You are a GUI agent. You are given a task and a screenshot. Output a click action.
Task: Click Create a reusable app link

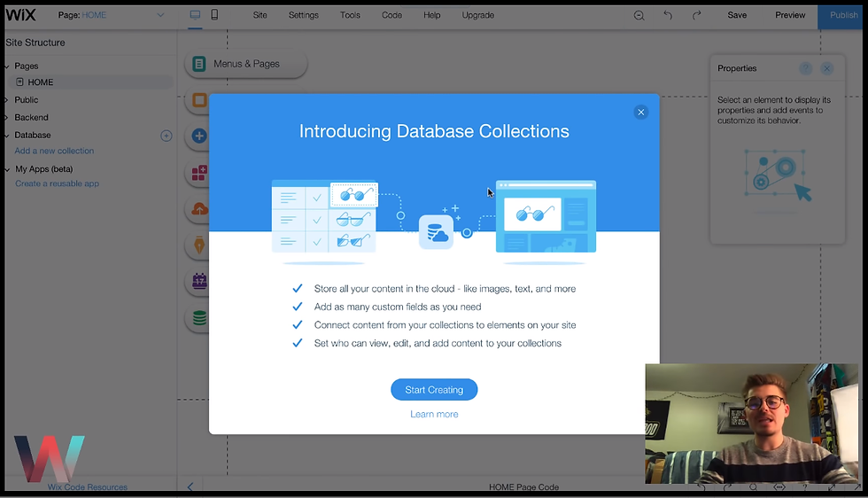(57, 183)
